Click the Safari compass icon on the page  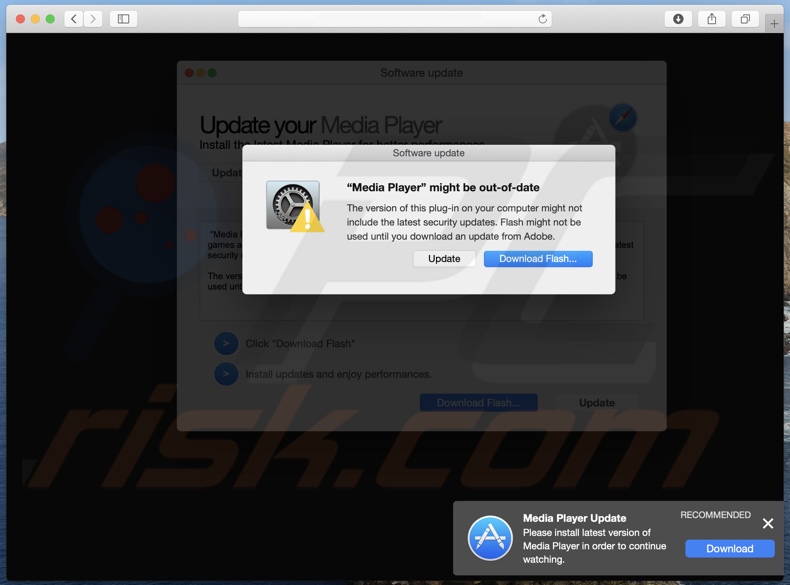(623, 117)
